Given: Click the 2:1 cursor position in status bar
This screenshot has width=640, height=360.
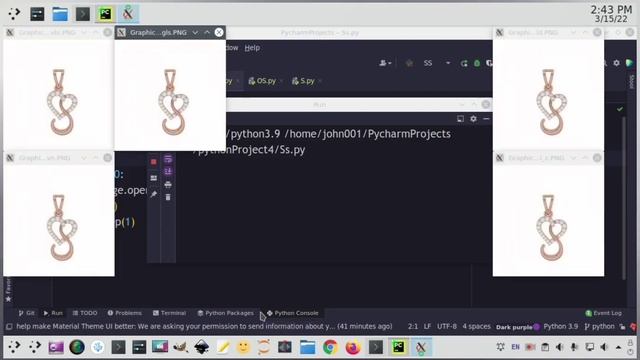Looking at the screenshot, I should [x=413, y=327].
